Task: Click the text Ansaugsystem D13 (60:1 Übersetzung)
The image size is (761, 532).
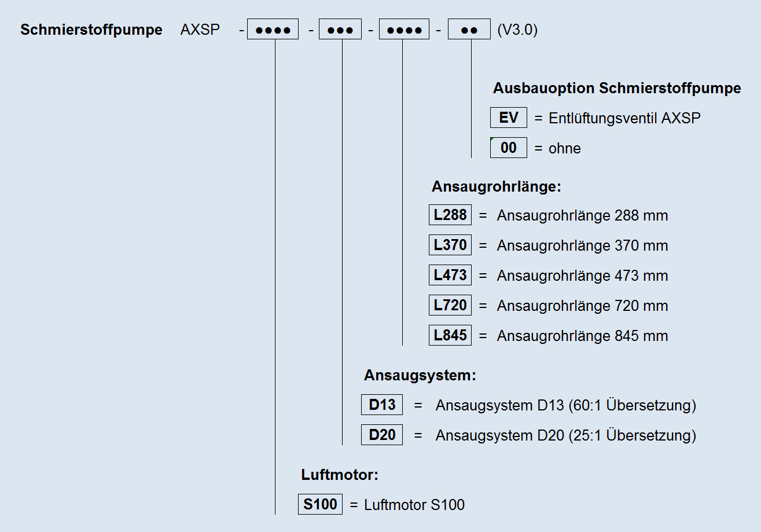Action: click(566, 405)
